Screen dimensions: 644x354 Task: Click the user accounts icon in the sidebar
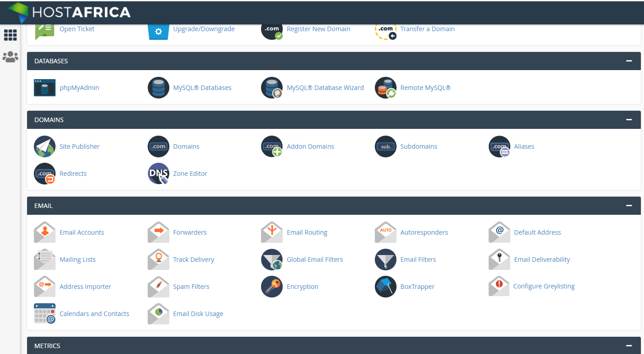point(10,57)
